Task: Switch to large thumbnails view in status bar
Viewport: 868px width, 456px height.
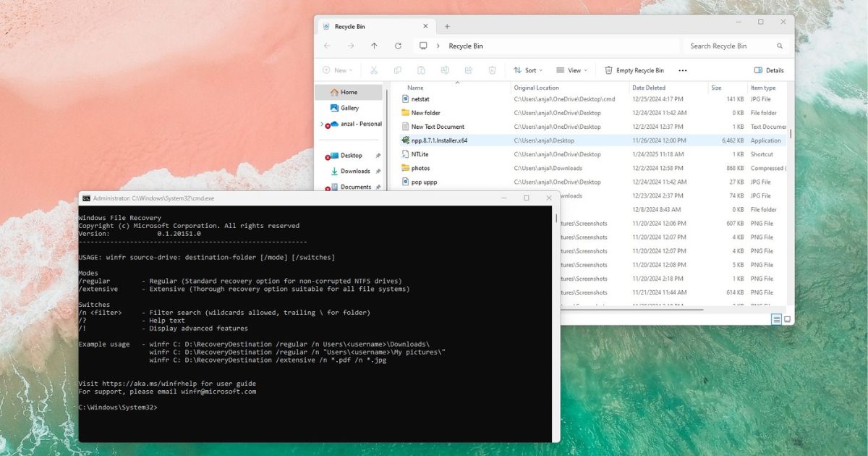Action: click(x=787, y=319)
